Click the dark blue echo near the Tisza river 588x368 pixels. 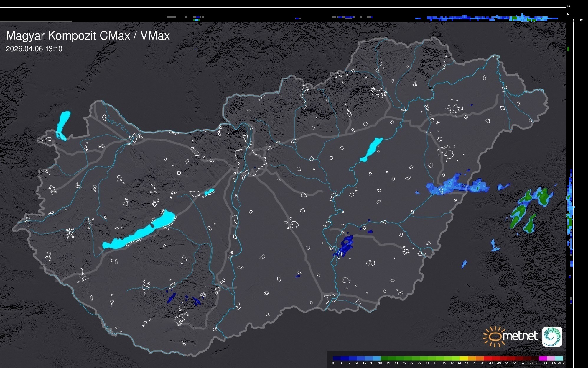pos(345,246)
